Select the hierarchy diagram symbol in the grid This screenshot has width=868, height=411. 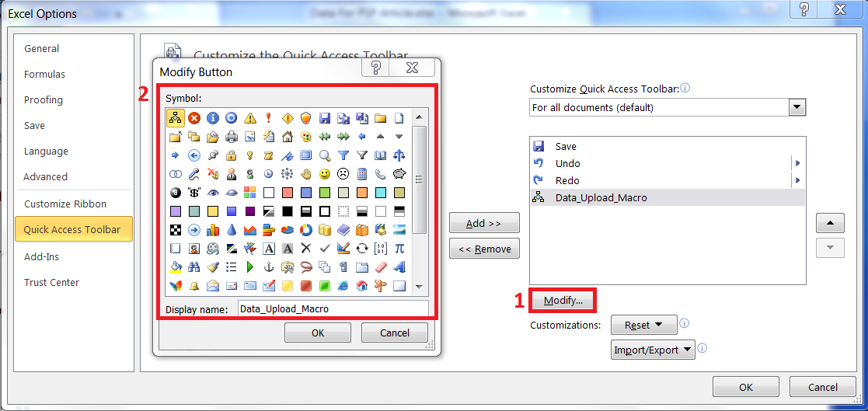point(176,118)
